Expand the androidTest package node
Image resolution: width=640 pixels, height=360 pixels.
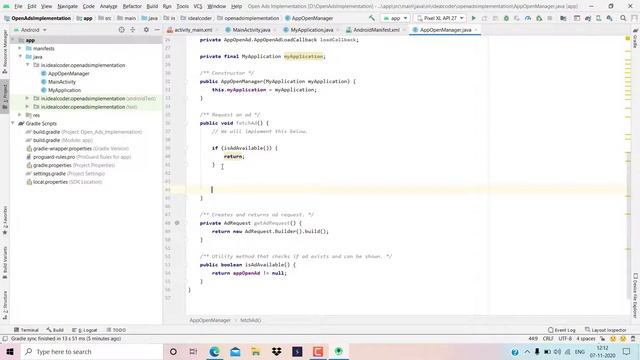coord(27,98)
